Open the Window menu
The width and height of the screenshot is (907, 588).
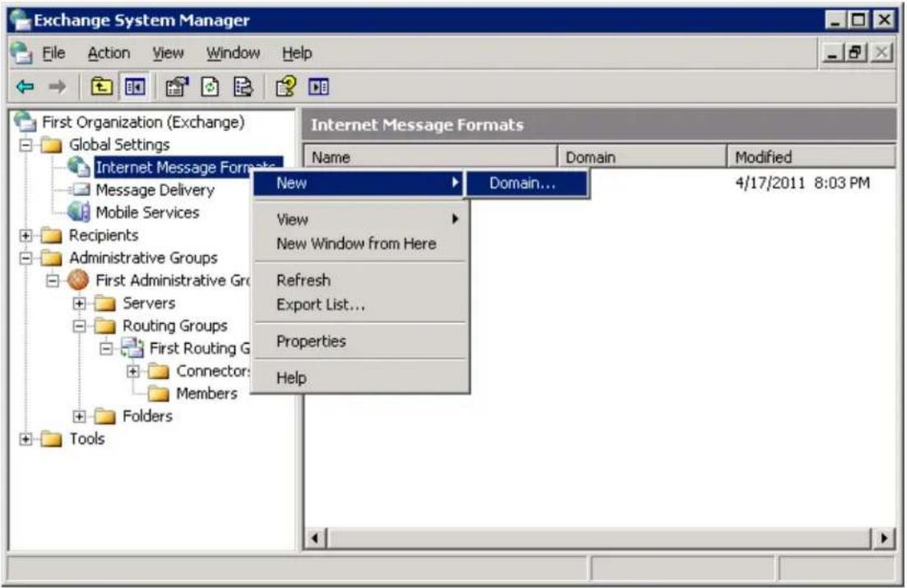pyautogui.click(x=233, y=53)
